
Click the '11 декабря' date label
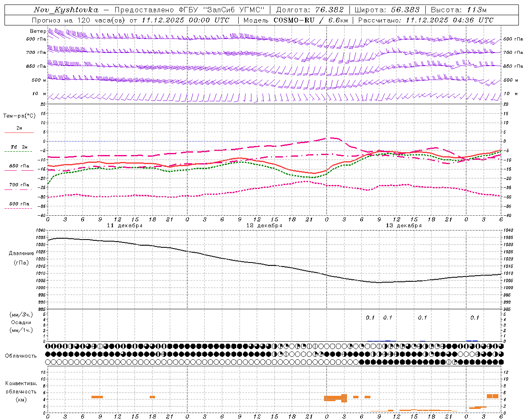click(125, 226)
